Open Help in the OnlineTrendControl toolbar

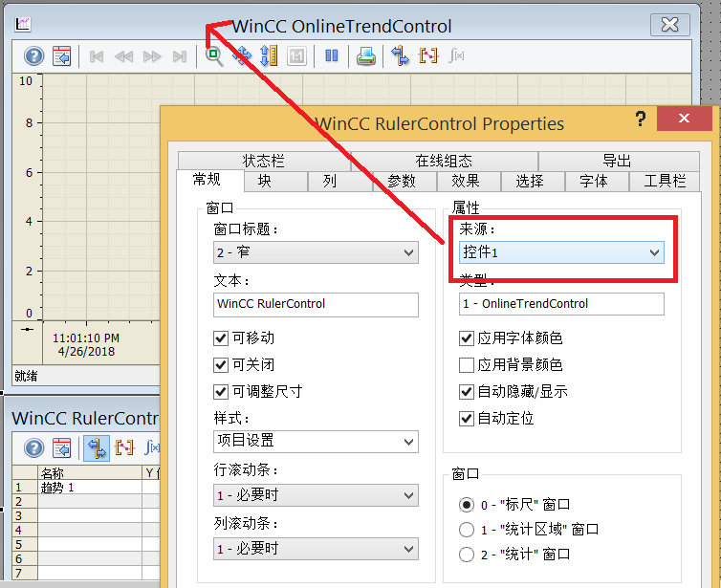(34, 56)
